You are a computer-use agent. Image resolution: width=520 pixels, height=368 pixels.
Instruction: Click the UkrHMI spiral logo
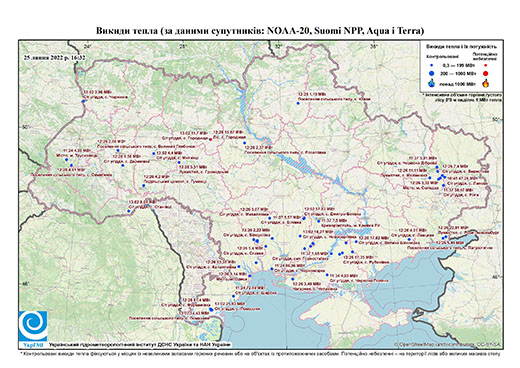(x=33, y=326)
